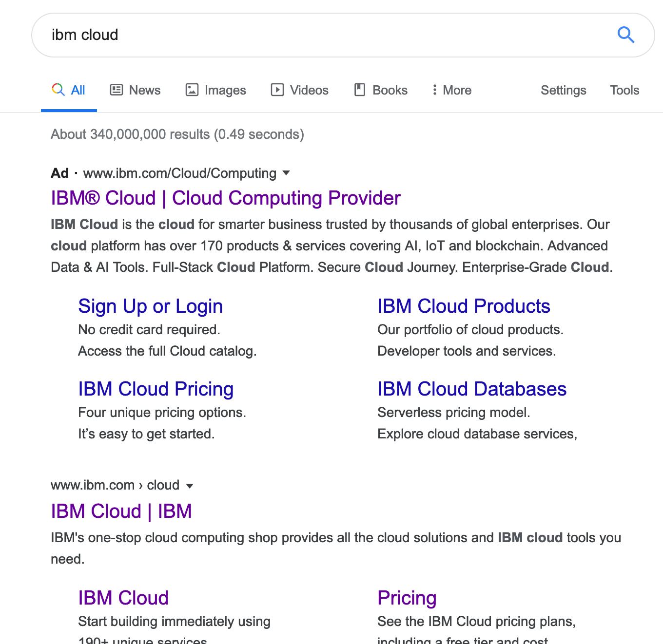The image size is (663, 644).
Task: Open the IBM Cloud sitelink under organic result
Action: coord(123,598)
